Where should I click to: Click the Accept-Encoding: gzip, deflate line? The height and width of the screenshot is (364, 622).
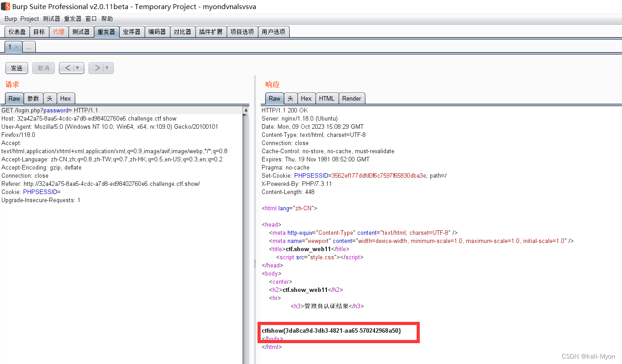(x=42, y=167)
